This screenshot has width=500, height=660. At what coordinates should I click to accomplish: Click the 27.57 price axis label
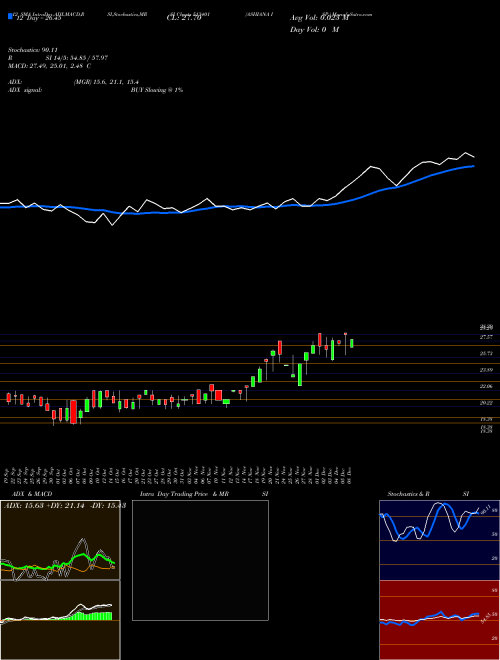coord(486,337)
